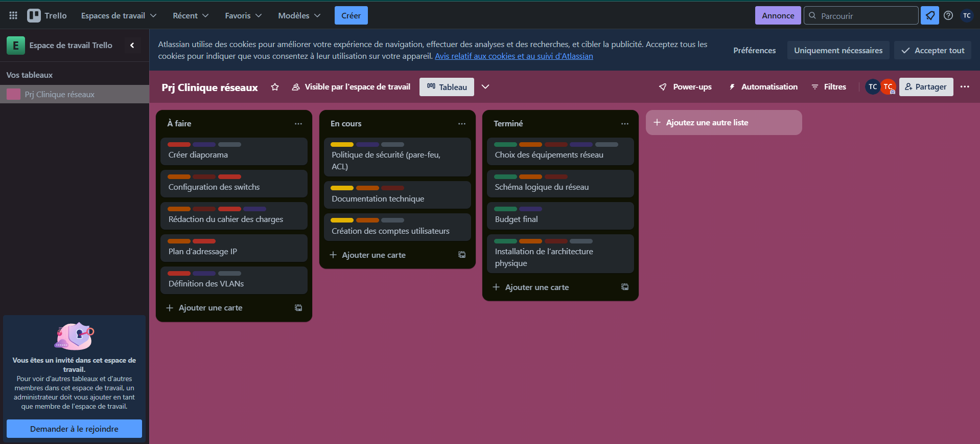This screenshot has height=444, width=980.
Task: Click red label on Créer diaporama card
Action: (179, 145)
